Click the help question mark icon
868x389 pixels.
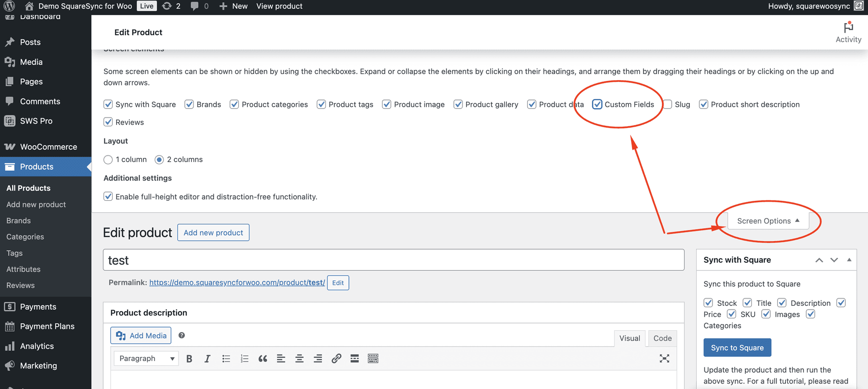point(182,335)
